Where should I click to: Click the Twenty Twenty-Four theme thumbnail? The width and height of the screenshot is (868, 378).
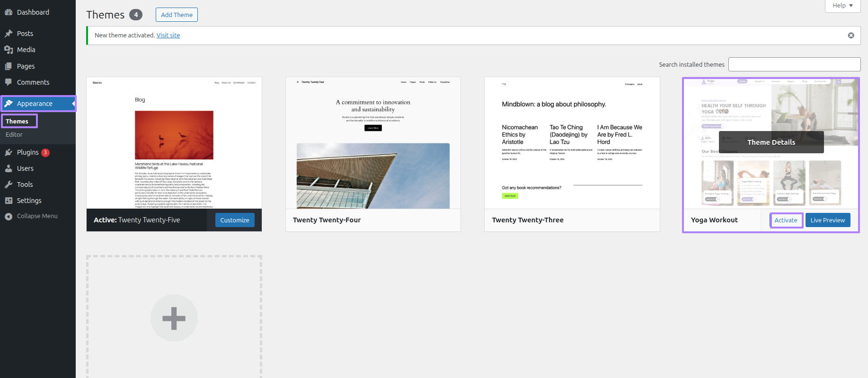(373, 143)
